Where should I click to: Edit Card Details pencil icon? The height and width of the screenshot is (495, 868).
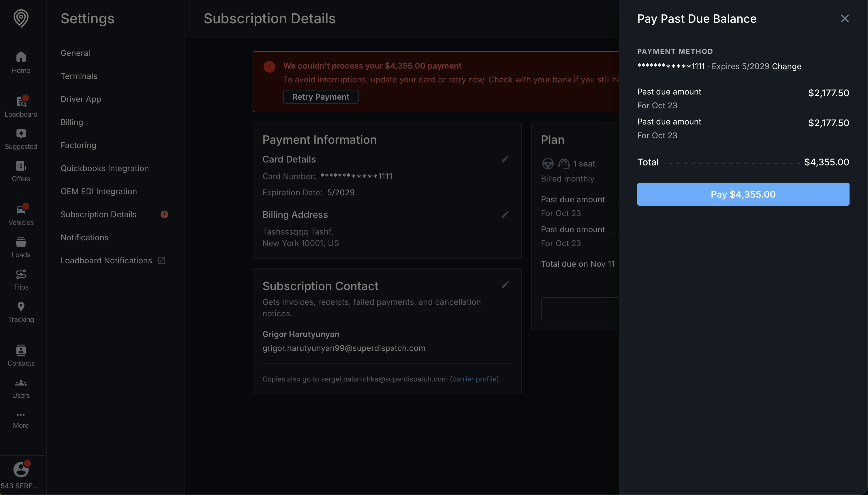click(x=505, y=159)
